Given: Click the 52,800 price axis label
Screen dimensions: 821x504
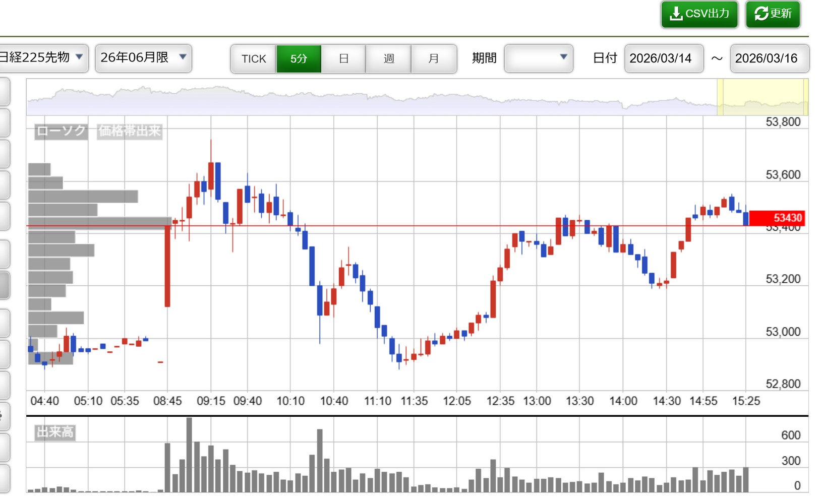Looking at the screenshot, I should (x=783, y=384).
